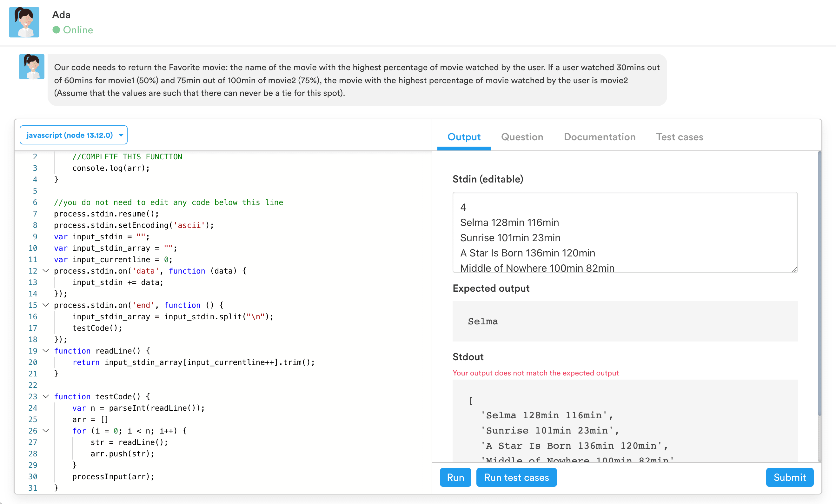
Task: Switch to the Question tab
Action: click(x=522, y=137)
